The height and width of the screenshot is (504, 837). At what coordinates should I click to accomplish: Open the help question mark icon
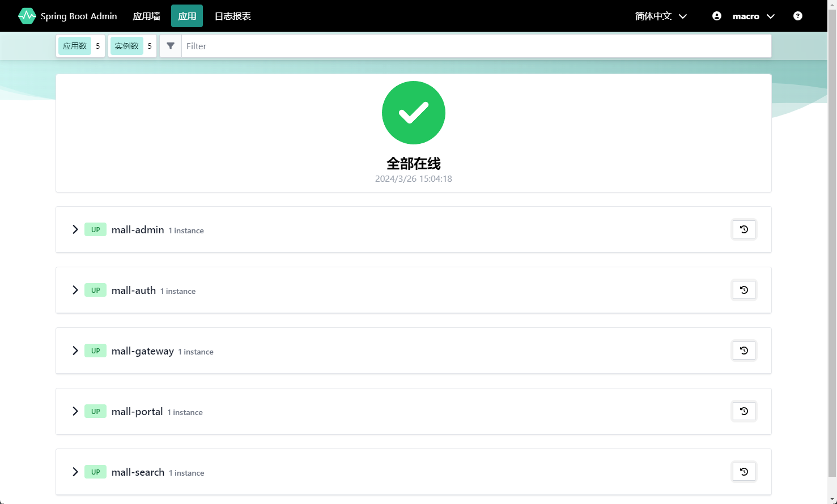(798, 16)
